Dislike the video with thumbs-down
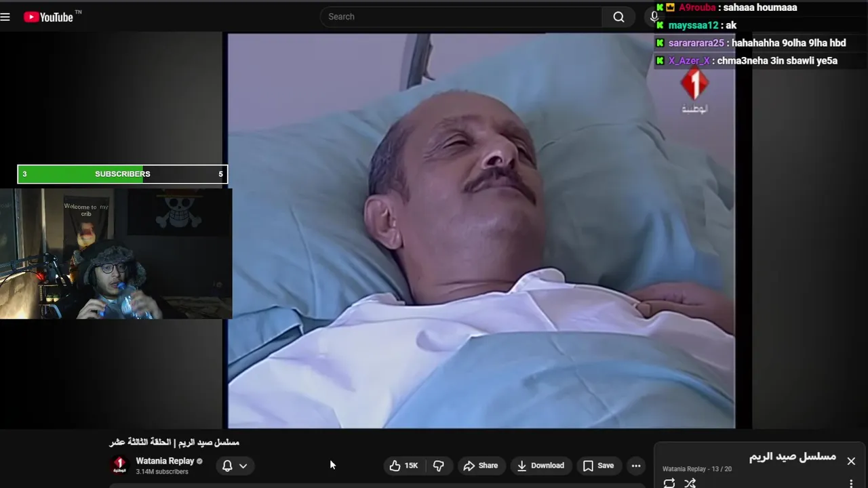The width and height of the screenshot is (868, 488). pos(439,466)
